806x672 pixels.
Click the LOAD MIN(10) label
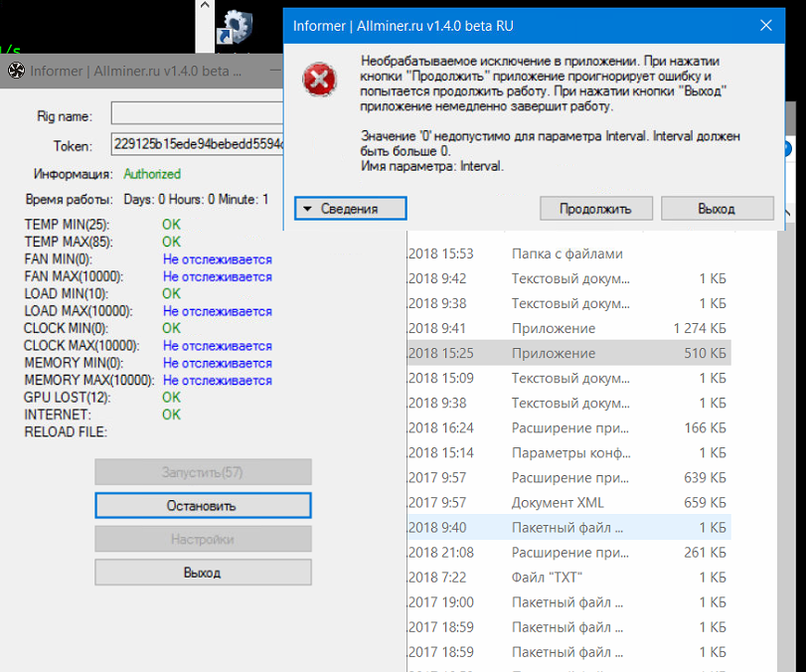pyautogui.click(x=67, y=293)
